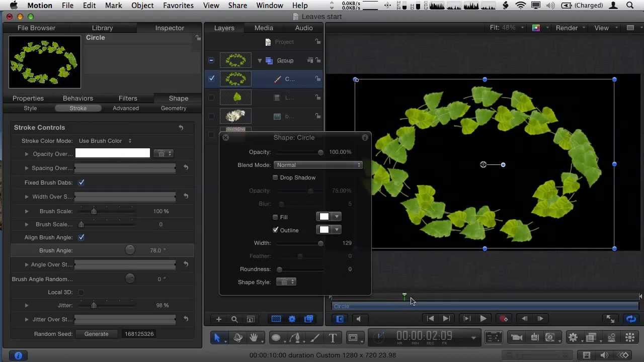Add a new Camera from toolbar

pos(516,338)
